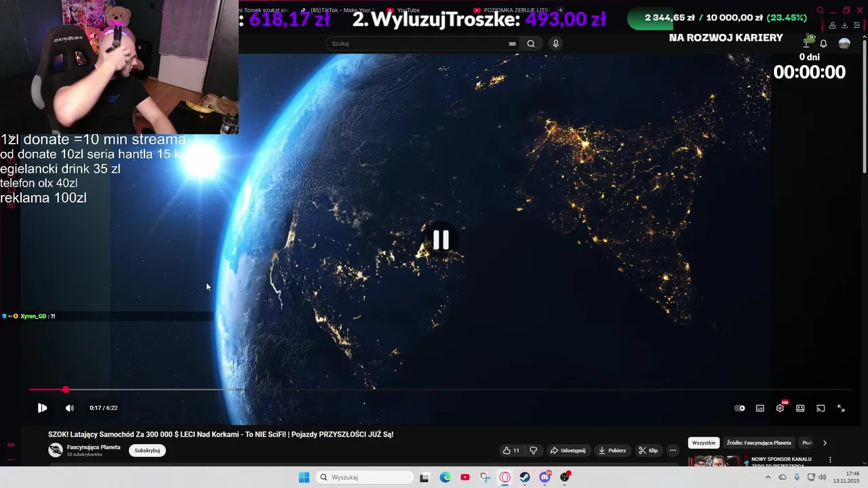Launch Microsoft Edge from taskbar
The width and height of the screenshot is (868, 488).
coord(445,477)
